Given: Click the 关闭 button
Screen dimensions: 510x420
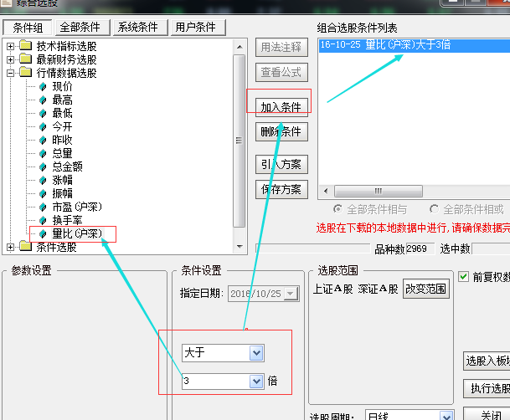Looking at the screenshot, I should pyautogui.click(x=487, y=414).
